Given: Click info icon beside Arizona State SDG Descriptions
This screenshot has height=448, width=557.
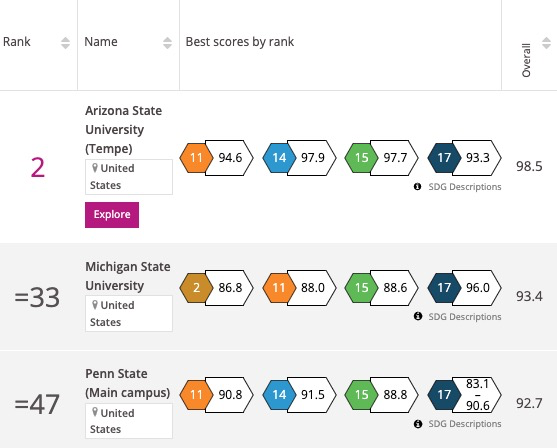Looking at the screenshot, I should (x=417, y=187).
